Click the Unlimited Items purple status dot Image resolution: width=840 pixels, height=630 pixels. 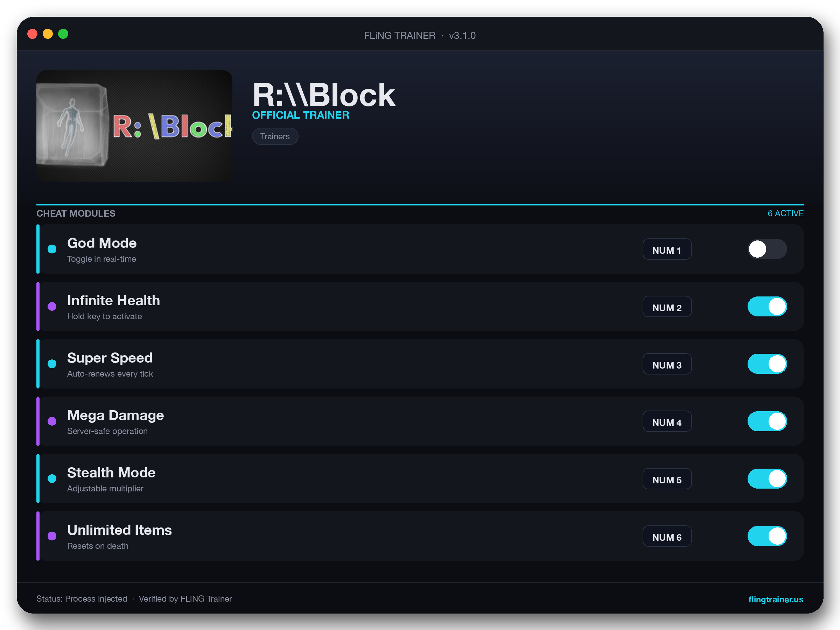(x=52, y=536)
